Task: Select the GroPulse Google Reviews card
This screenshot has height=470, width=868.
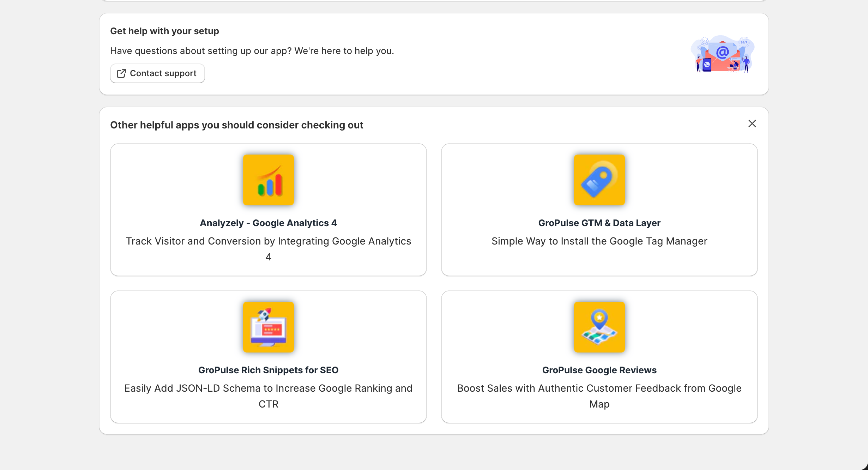Action: tap(599, 356)
